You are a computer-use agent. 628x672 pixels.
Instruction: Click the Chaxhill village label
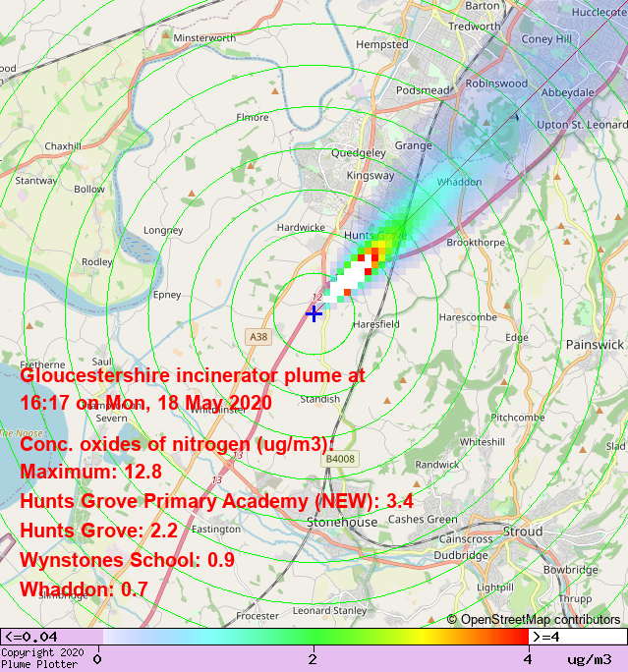point(63,146)
